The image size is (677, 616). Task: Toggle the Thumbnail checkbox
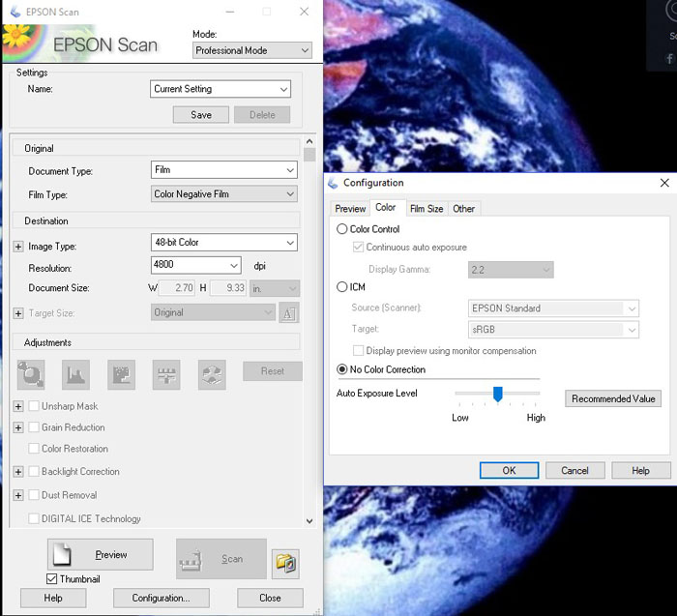coord(51,578)
